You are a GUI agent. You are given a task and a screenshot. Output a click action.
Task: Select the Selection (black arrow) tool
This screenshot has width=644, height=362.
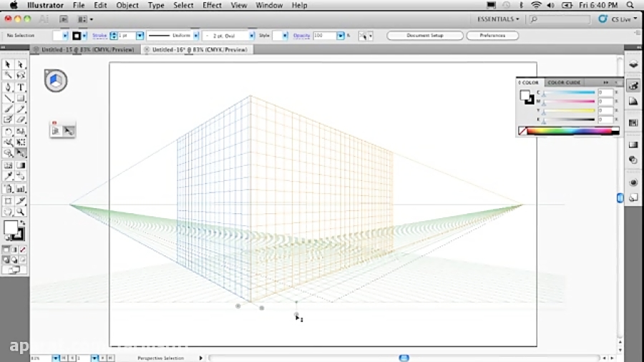tap(8, 64)
